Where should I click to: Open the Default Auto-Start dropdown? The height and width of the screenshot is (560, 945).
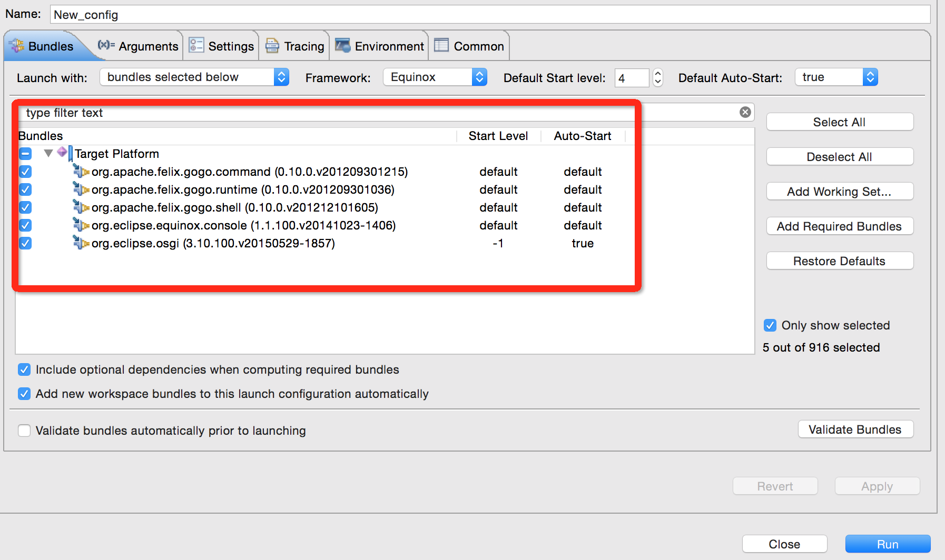[x=836, y=77]
